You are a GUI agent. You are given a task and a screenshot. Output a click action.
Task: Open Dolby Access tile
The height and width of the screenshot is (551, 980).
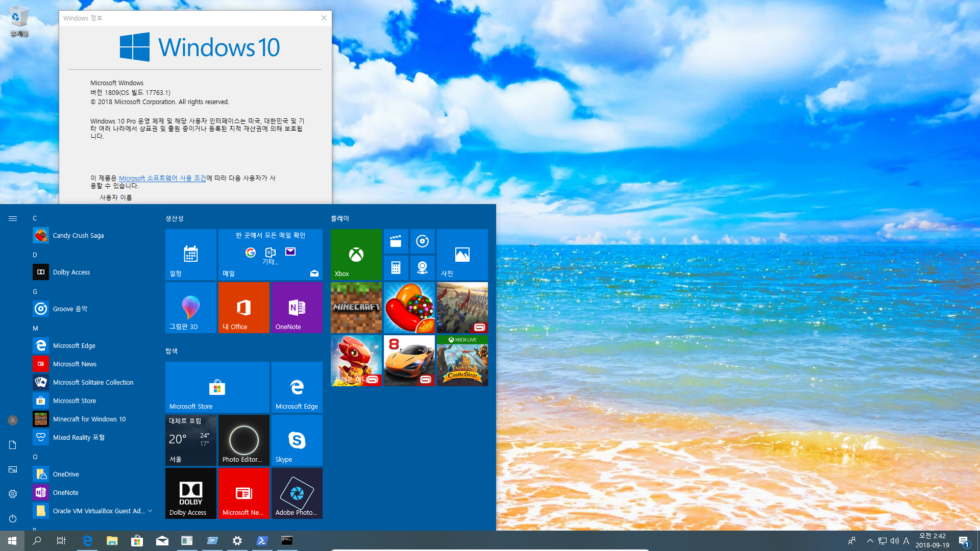pos(190,493)
